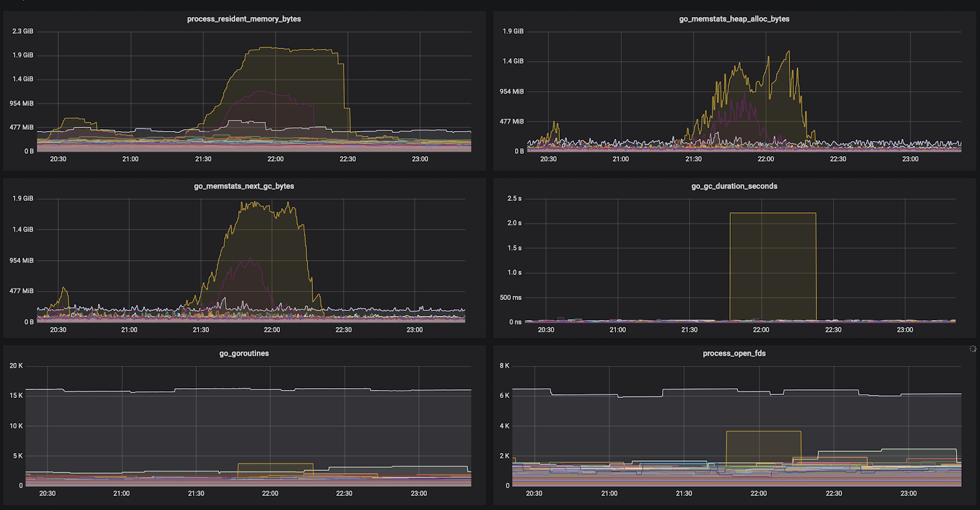980x510 pixels.
Task: Click the "2.5 s" axis label
Action: (514, 198)
